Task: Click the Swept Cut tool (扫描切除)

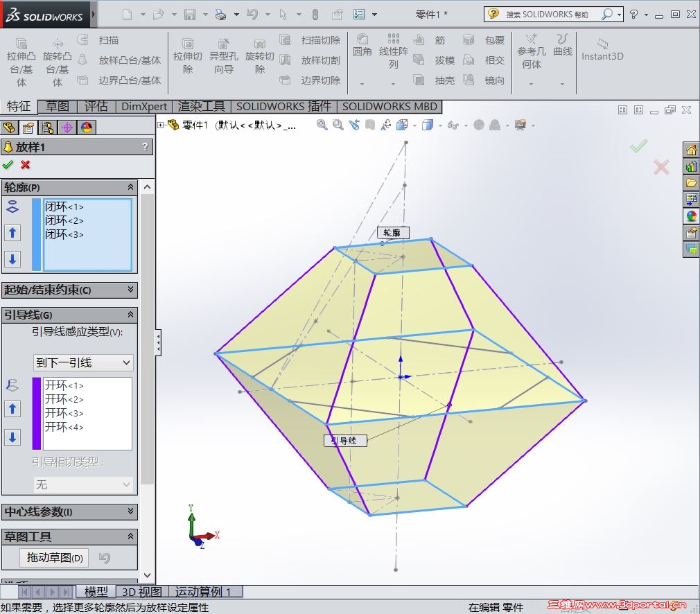Action: tap(310, 40)
